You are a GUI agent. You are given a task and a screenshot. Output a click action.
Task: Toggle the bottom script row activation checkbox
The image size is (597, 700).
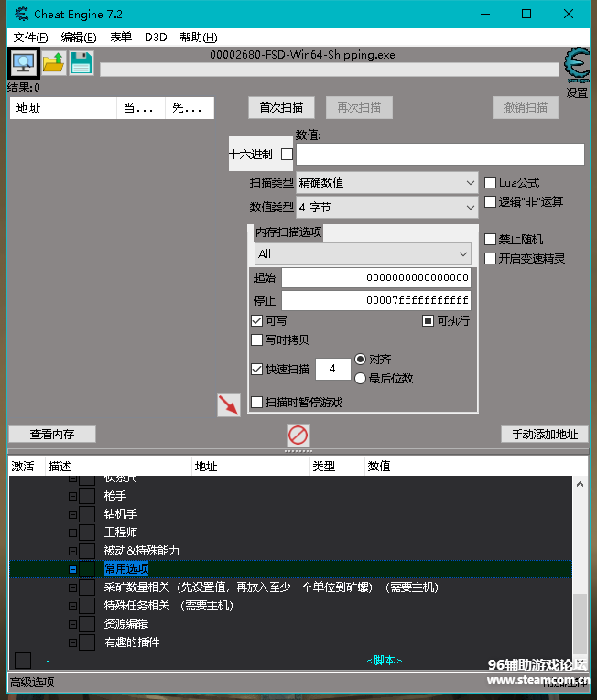(x=23, y=661)
